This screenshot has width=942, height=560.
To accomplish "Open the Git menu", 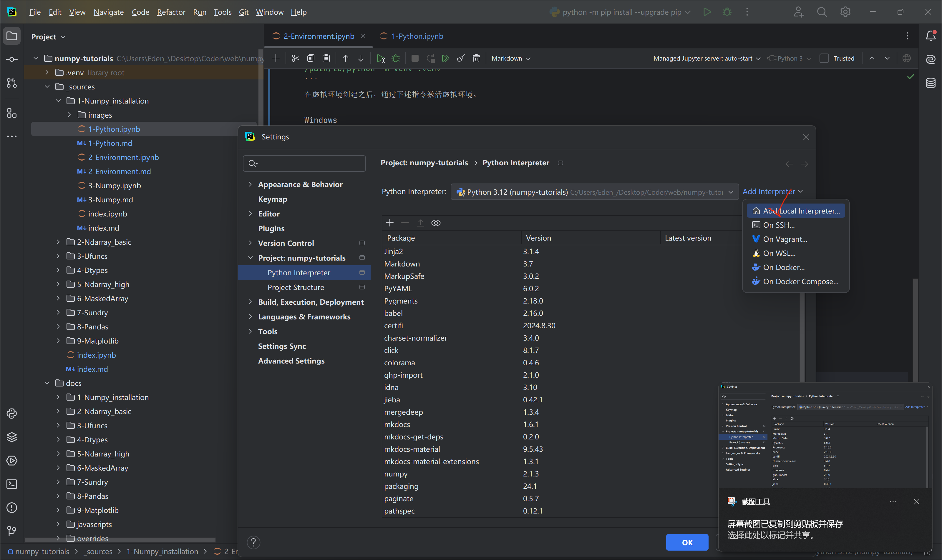I will point(244,12).
